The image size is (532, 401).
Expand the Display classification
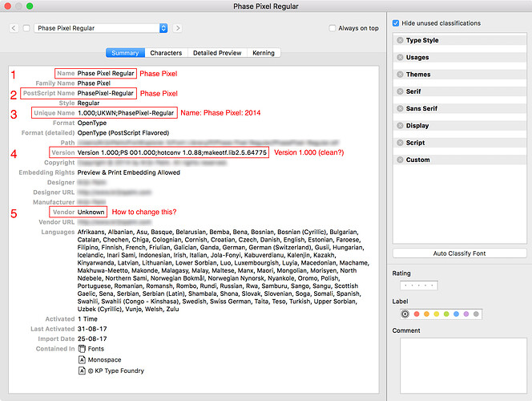pyautogui.click(x=400, y=125)
